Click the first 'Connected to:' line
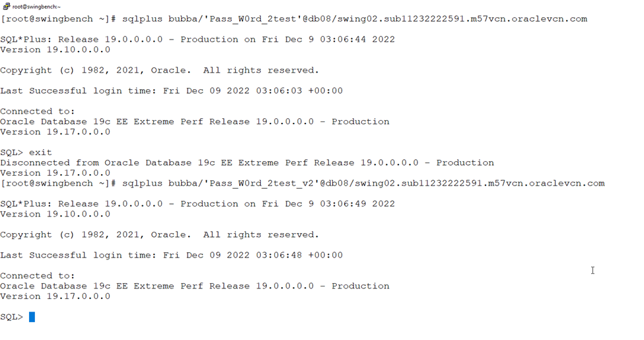The image size is (644, 340). point(38,112)
